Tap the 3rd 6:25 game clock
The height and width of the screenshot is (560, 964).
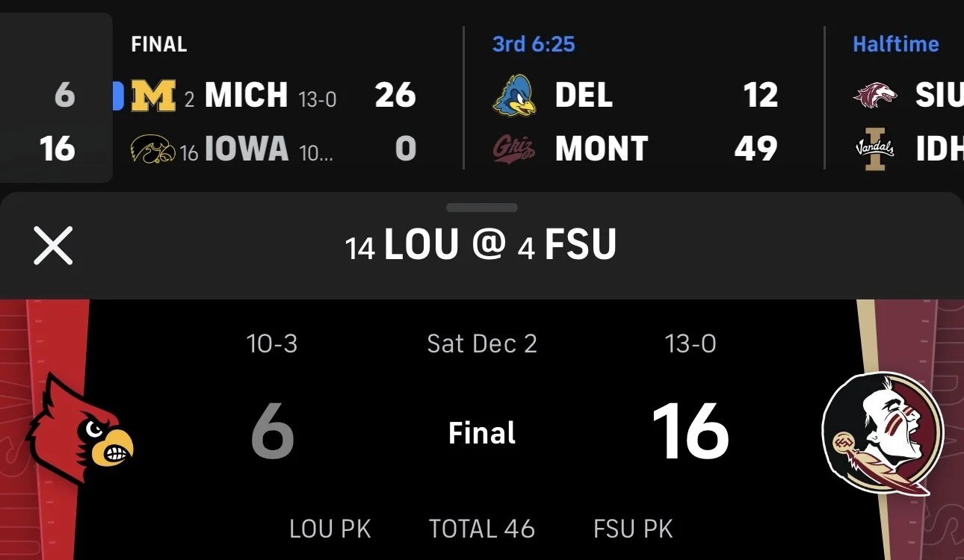coord(534,44)
